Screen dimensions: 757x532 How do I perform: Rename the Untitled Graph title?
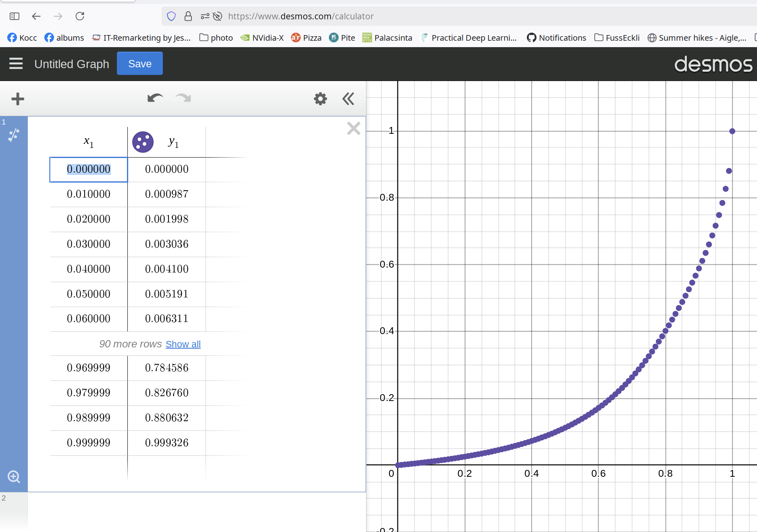coord(72,64)
